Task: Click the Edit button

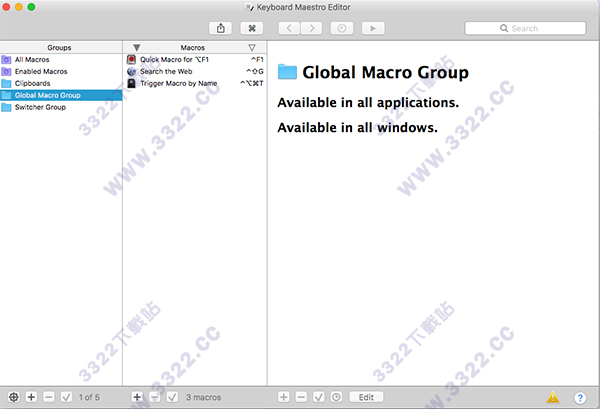Action: [366, 397]
